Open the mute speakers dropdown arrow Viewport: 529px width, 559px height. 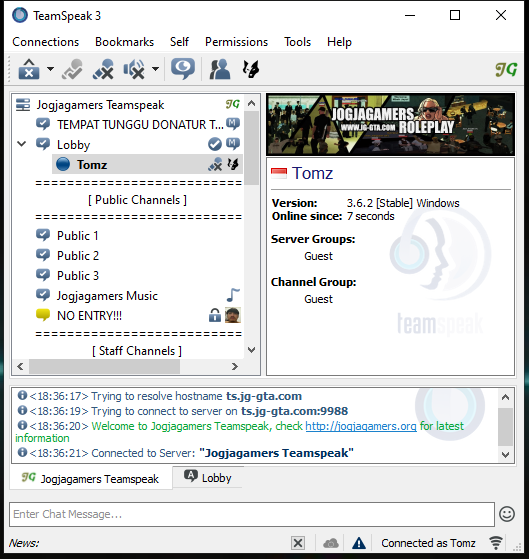point(155,69)
